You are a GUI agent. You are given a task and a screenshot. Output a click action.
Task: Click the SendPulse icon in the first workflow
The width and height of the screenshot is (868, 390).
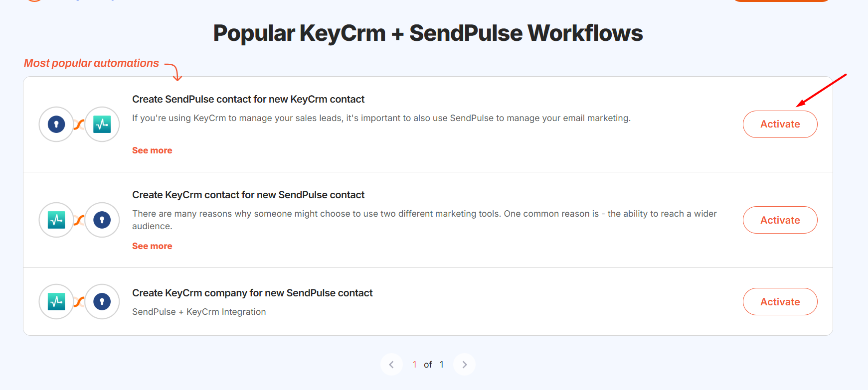(102, 124)
